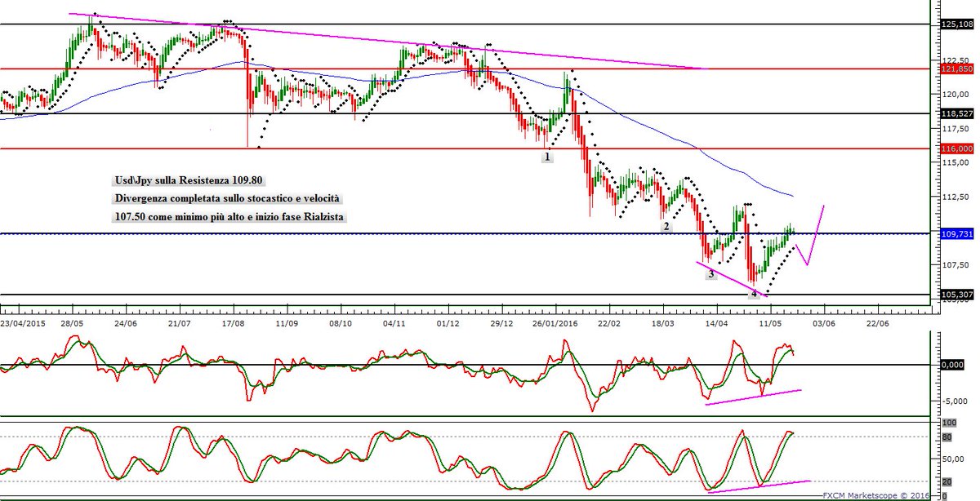
Task: Click the 80 stochastic overbought level label
Action: (947, 437)
